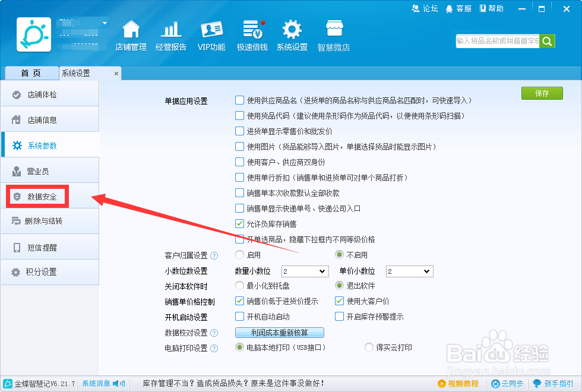
Task: Select 系统参数 in the sidebar
Action: [50, 145]
